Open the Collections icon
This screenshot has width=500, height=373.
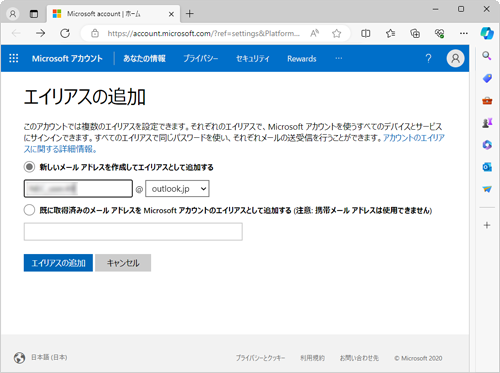click(415, 33)
